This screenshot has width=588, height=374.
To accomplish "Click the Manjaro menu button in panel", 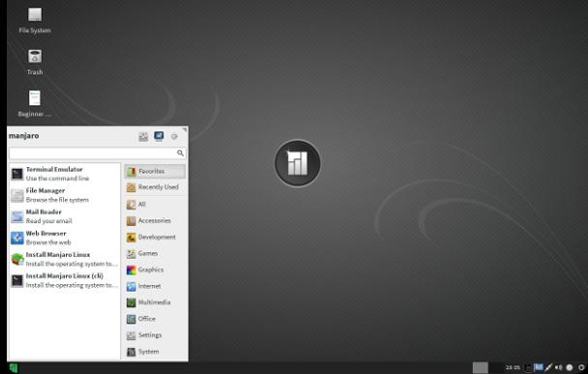I will [14, 368].
